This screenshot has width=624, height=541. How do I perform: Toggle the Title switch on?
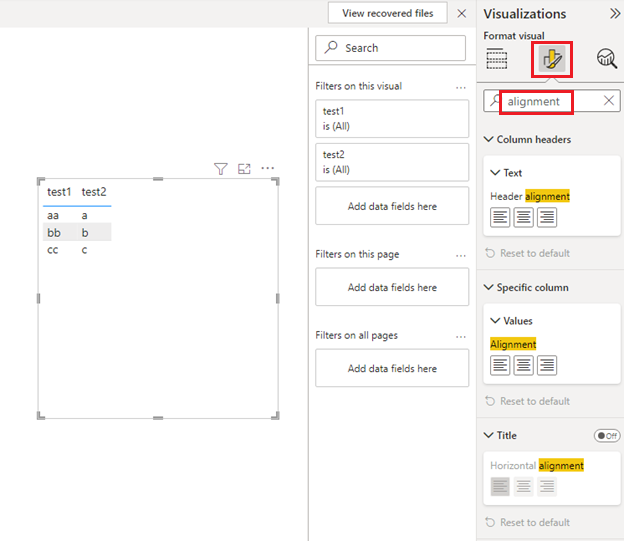pyautogui.click(x=606, y=436)
